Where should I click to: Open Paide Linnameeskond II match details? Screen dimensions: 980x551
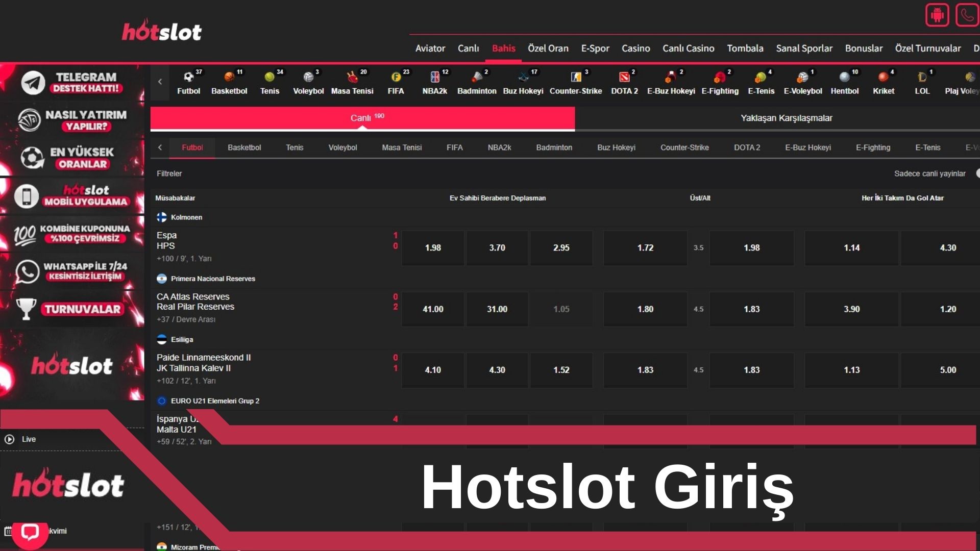point(203,363)
